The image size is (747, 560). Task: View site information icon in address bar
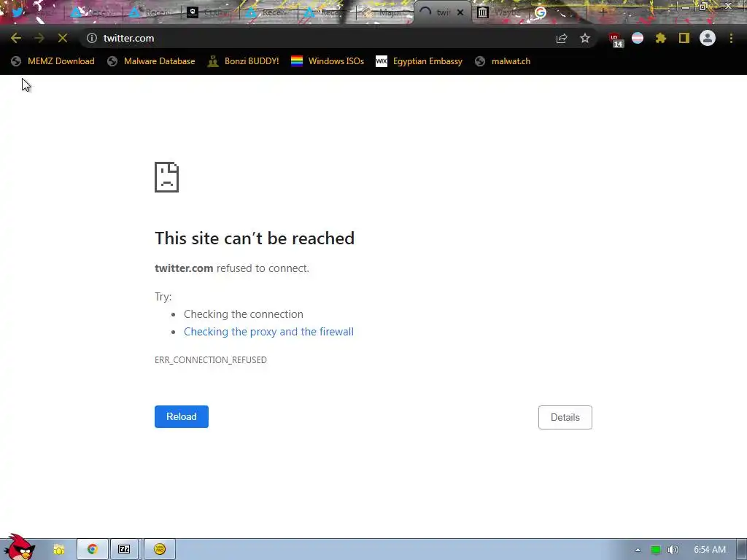pos(91,38)
